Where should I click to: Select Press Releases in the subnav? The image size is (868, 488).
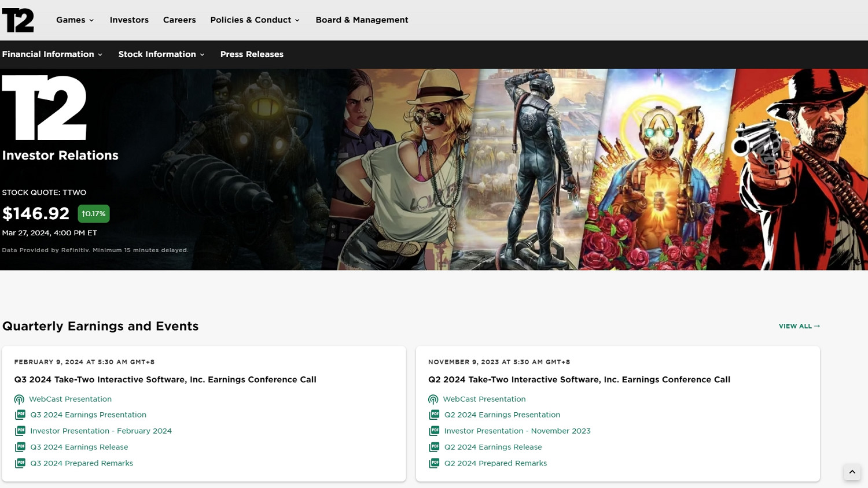click(x=252, y=54)
